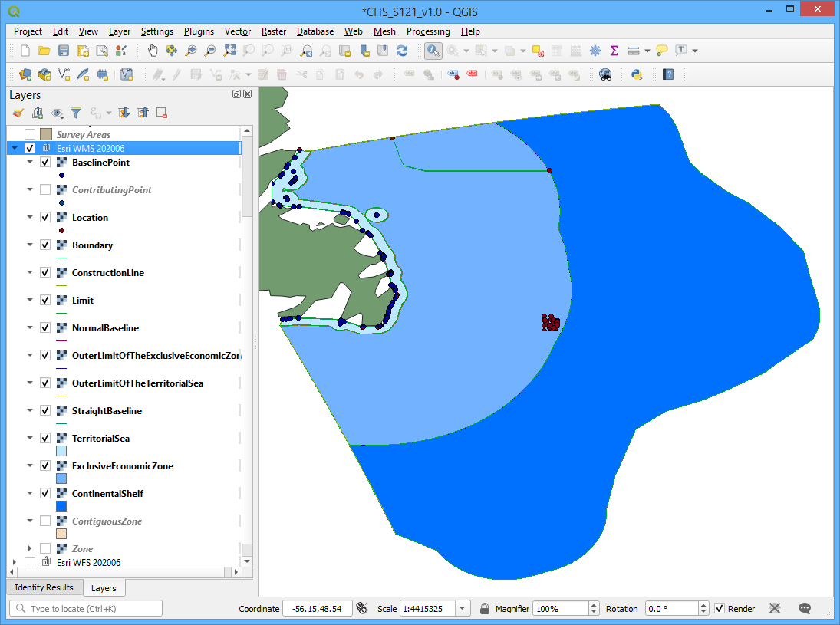Switch to the Identify Results tab
The height and width of the screenshot is (625, 840).
(44, 587)
